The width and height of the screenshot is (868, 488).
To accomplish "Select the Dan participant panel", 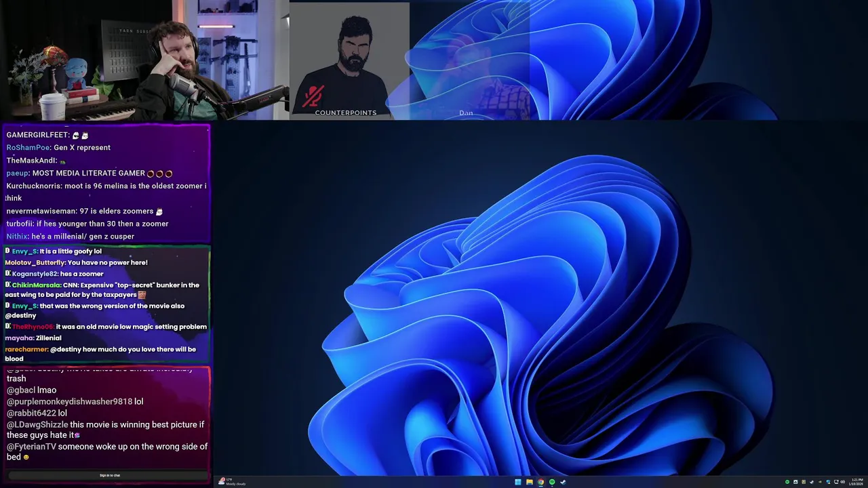I will pos(469,60).
